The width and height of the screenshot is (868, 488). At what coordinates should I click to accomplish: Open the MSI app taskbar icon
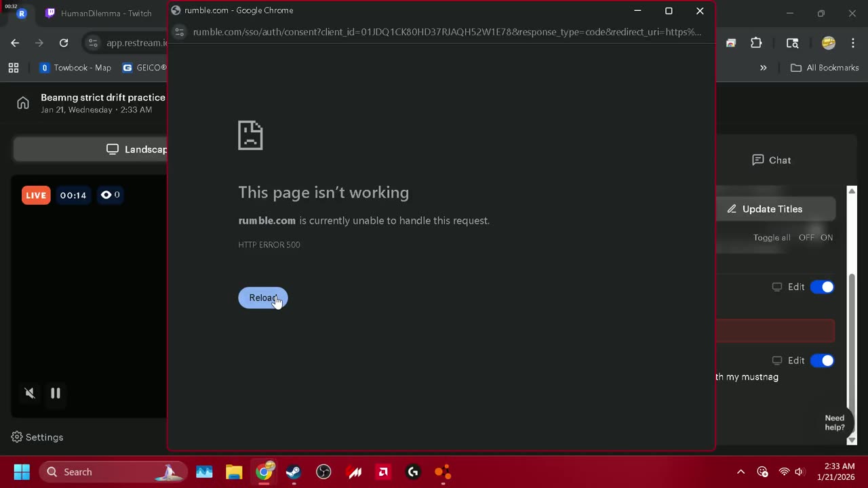[353, 472]
